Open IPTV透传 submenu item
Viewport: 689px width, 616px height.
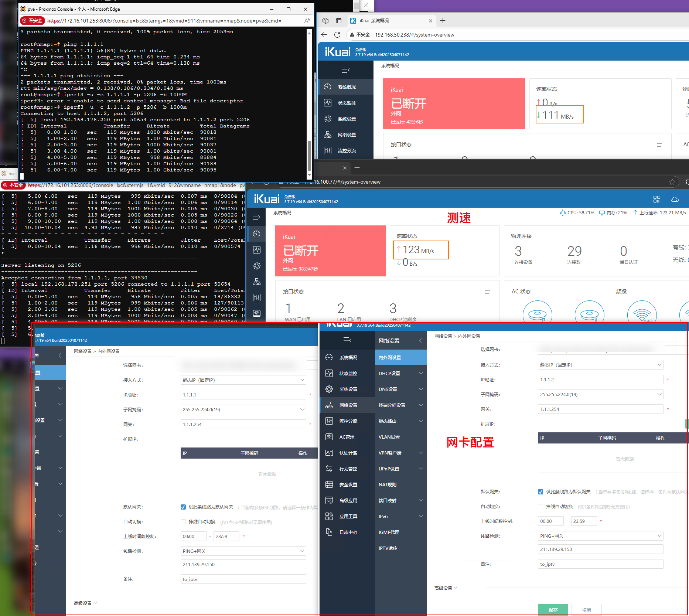[400, 548]
